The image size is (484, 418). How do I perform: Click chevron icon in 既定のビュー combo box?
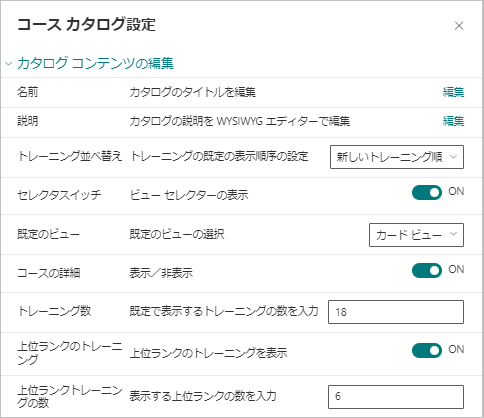[x=453, y=234]
